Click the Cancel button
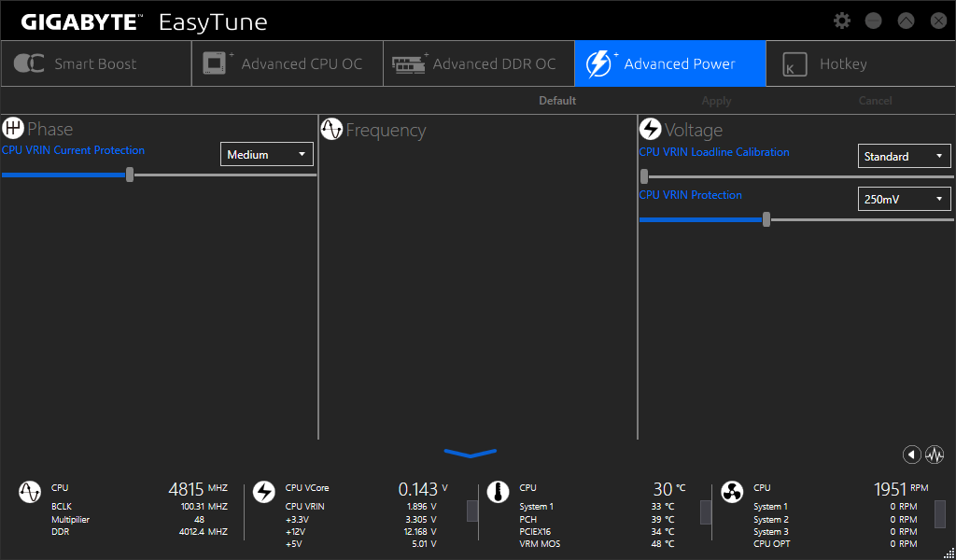 (x=875, y=101)
